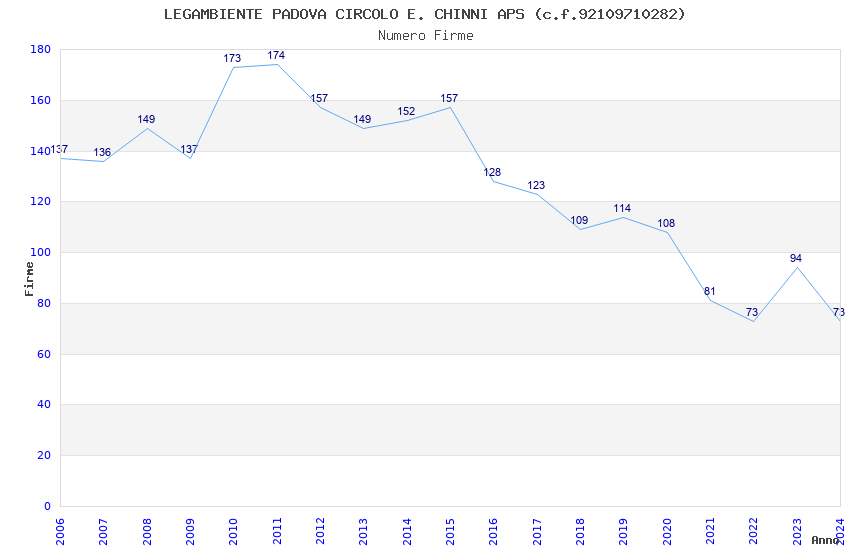Select the 81 data label at 2021
850x550 pixels.
click(710, 292)
